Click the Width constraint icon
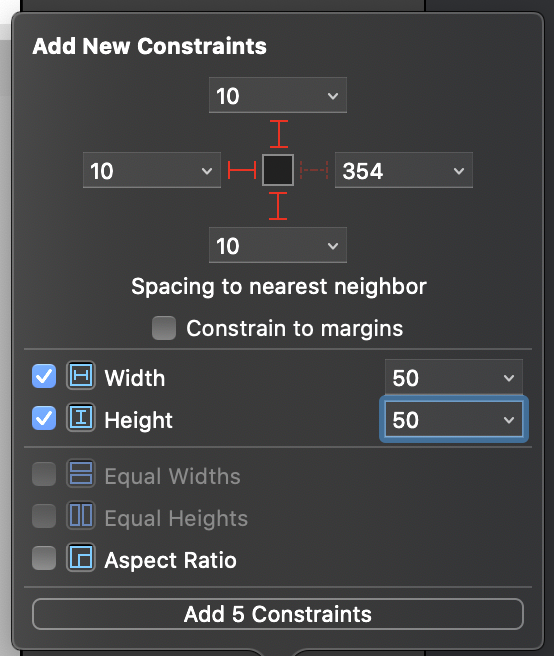554x656 pixels. point(81,376)
